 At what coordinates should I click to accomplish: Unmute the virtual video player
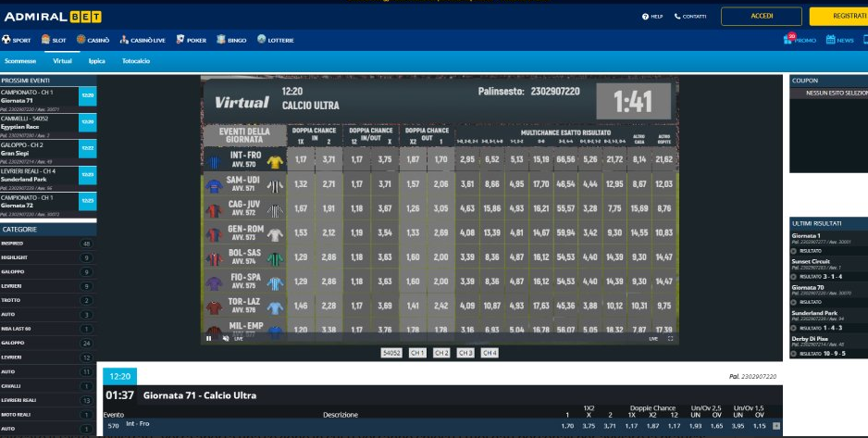coord(225,338)
